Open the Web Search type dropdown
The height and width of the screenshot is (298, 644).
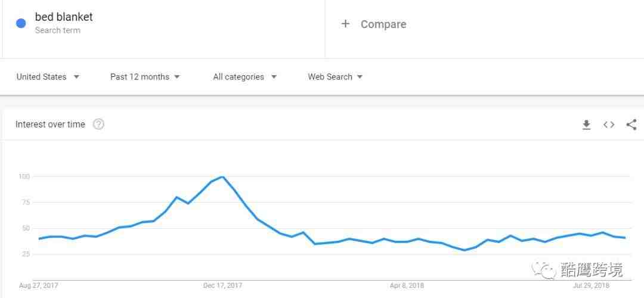click(335, 77)
